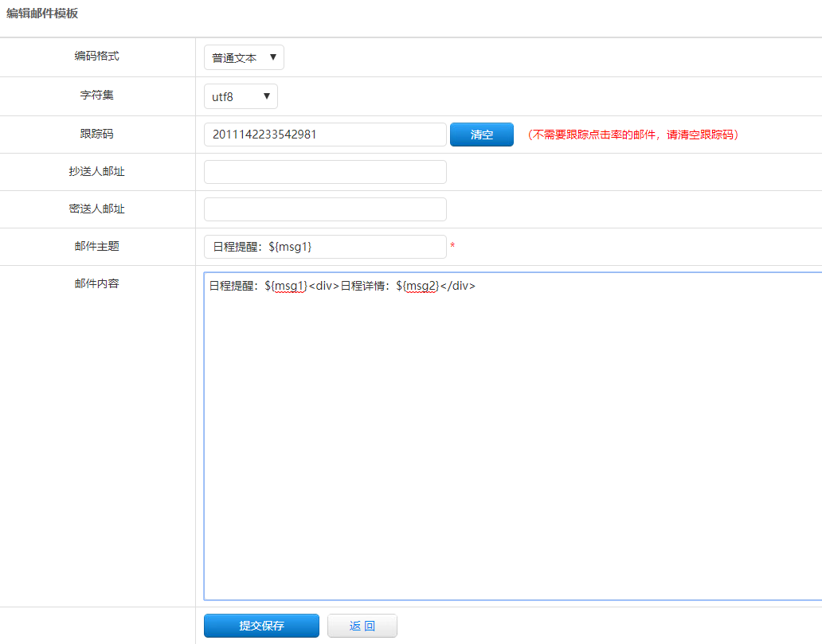Click the 编码格式 label
Screen dimensions: 822x644
(97, 56)
